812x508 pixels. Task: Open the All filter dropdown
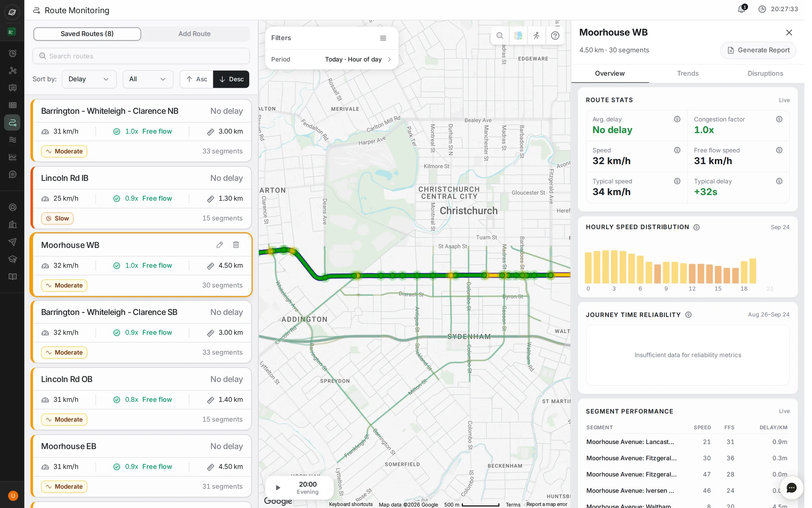148,79
